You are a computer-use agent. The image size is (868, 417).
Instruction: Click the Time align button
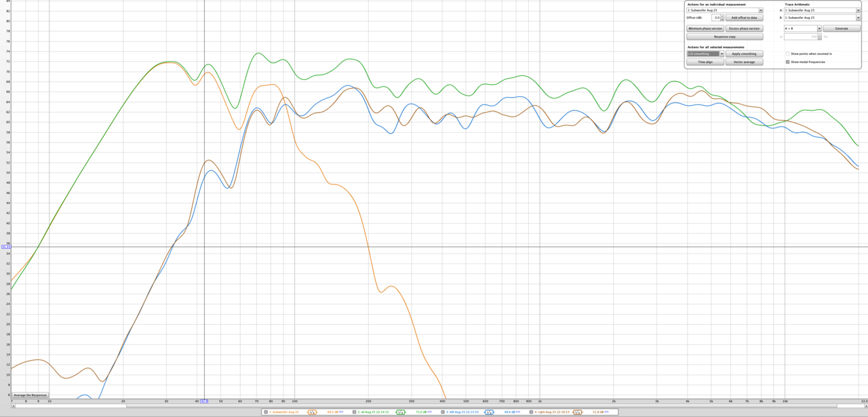705,62
